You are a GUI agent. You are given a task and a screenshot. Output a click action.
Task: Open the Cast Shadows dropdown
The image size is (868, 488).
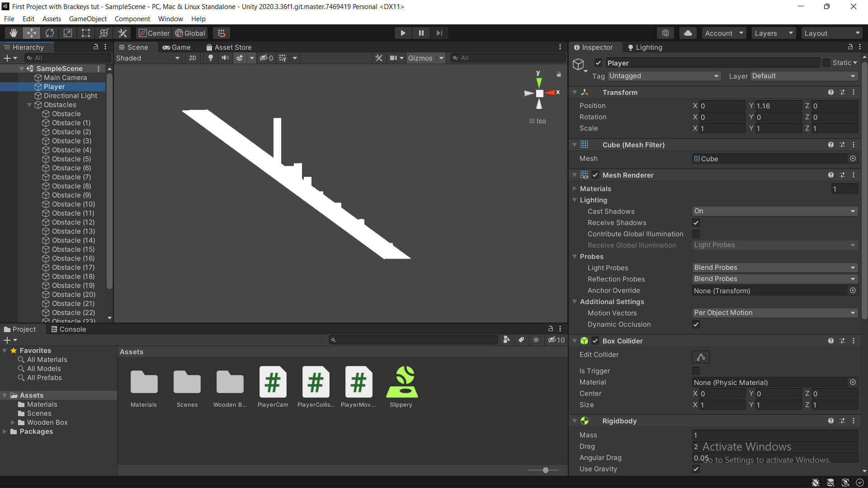click(774, 211)
